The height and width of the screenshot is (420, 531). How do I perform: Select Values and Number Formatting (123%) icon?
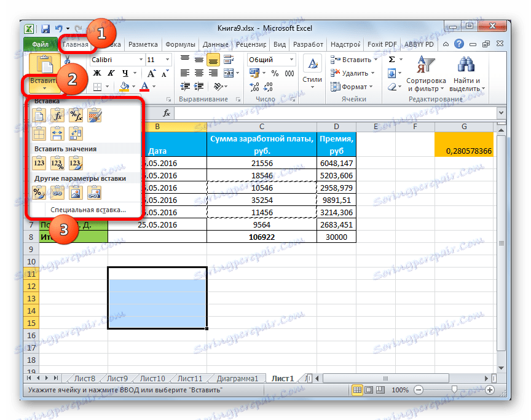point(58,162)
